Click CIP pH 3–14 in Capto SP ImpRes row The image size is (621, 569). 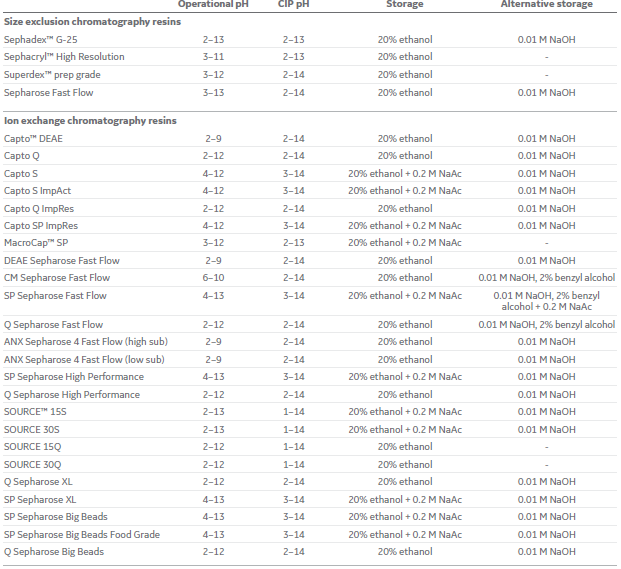point(293,226)
